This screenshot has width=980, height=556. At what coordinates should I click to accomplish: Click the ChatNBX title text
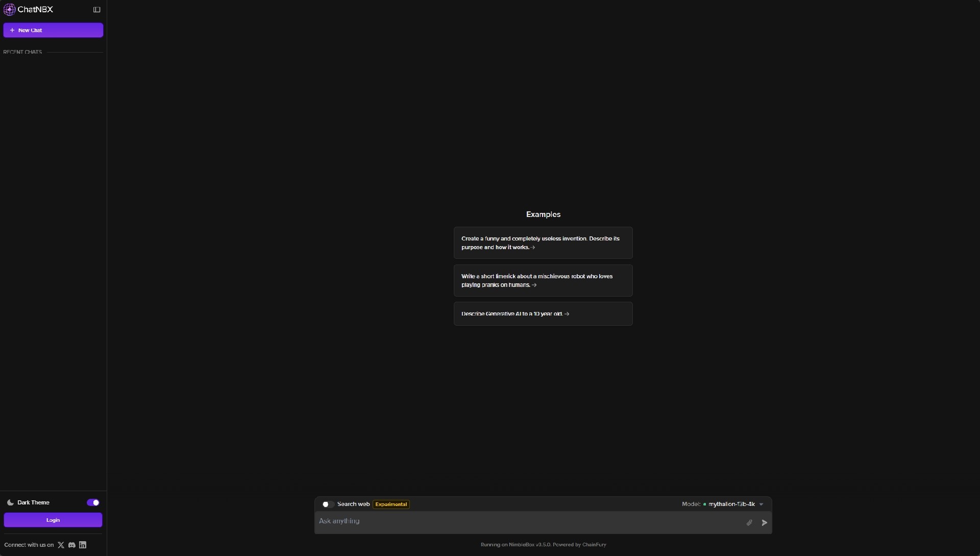[35, 10]
